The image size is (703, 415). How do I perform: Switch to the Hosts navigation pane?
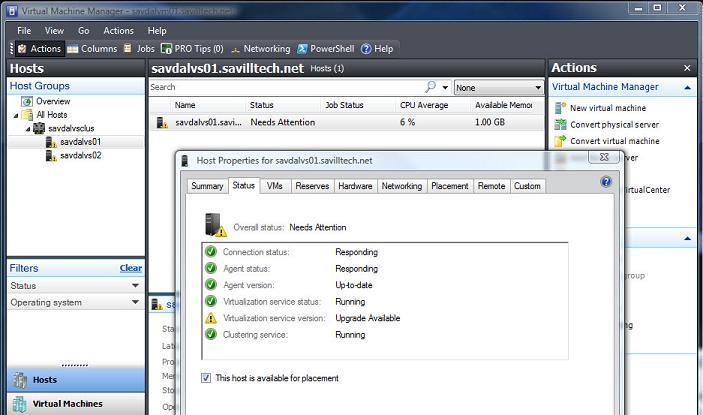76,380
